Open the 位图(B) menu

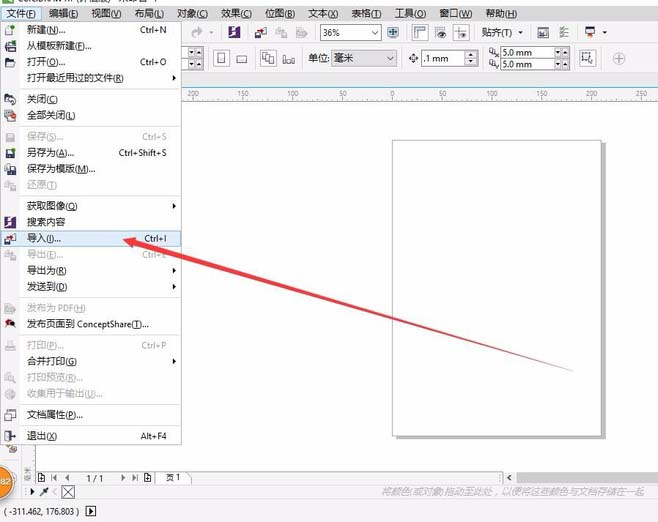pos(280,14)
